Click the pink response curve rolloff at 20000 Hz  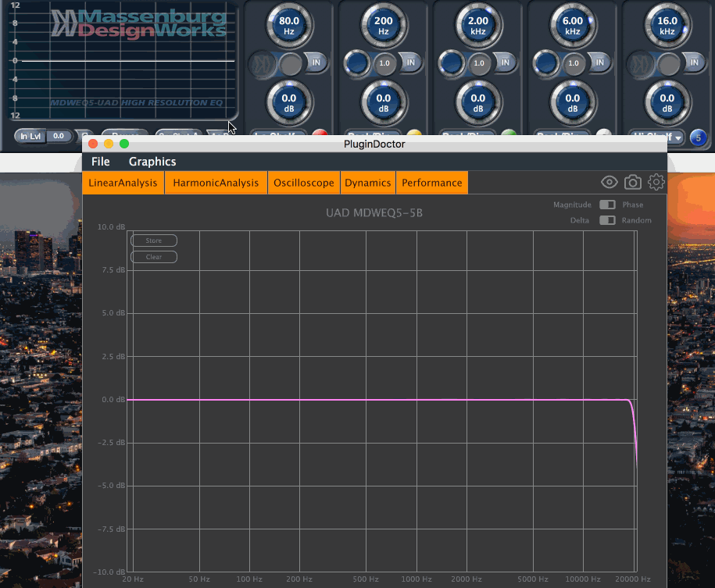point(635,429)
